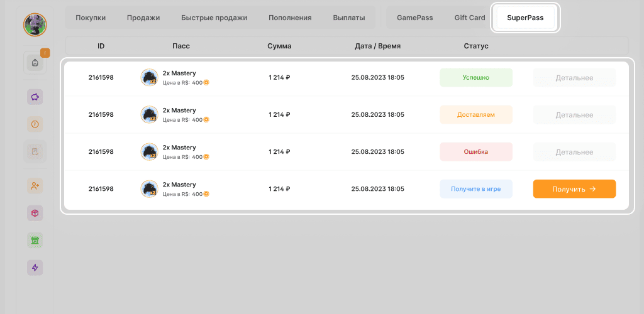Open the Выплаты tab
This screenshot has width=644, height=314.
tap(349, 18)
